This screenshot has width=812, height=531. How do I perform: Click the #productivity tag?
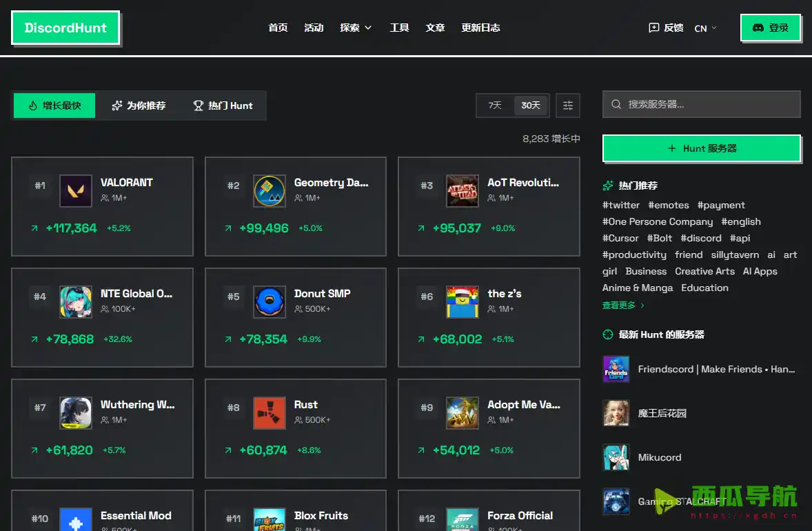click(634, 255)
